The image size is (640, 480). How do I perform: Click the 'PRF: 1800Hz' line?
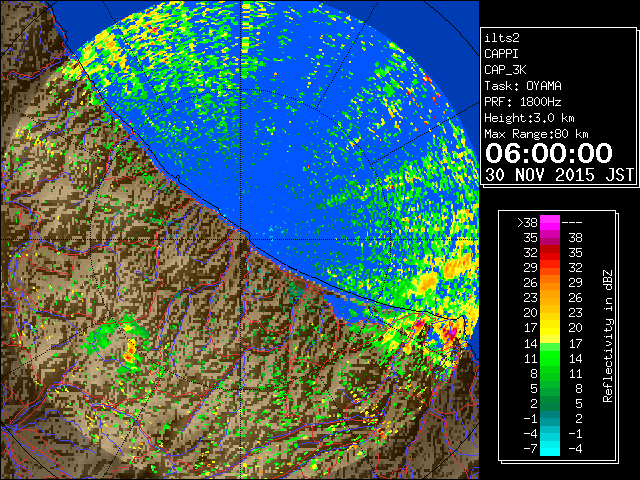point(523,102)
